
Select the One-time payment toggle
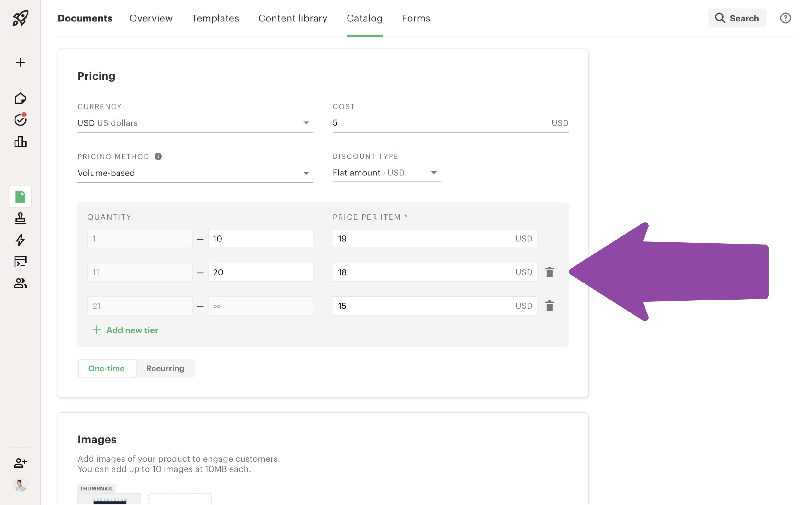[106, 368]
